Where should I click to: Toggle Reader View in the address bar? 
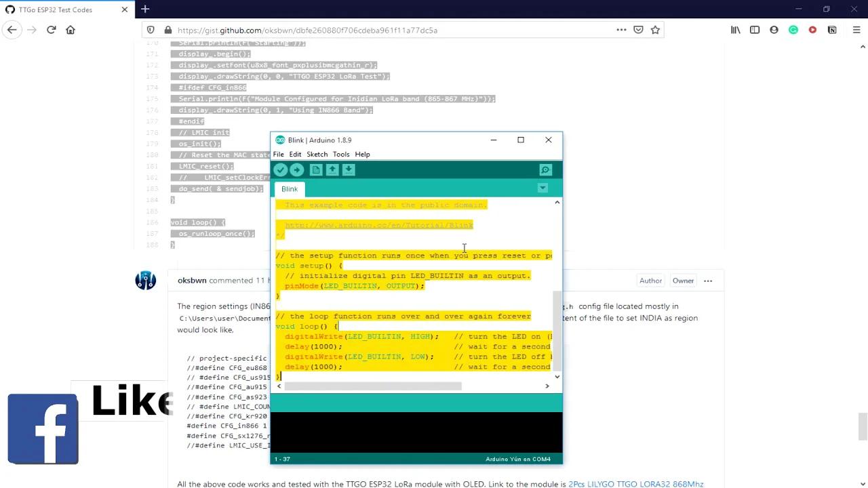click(x=638, y=30)
